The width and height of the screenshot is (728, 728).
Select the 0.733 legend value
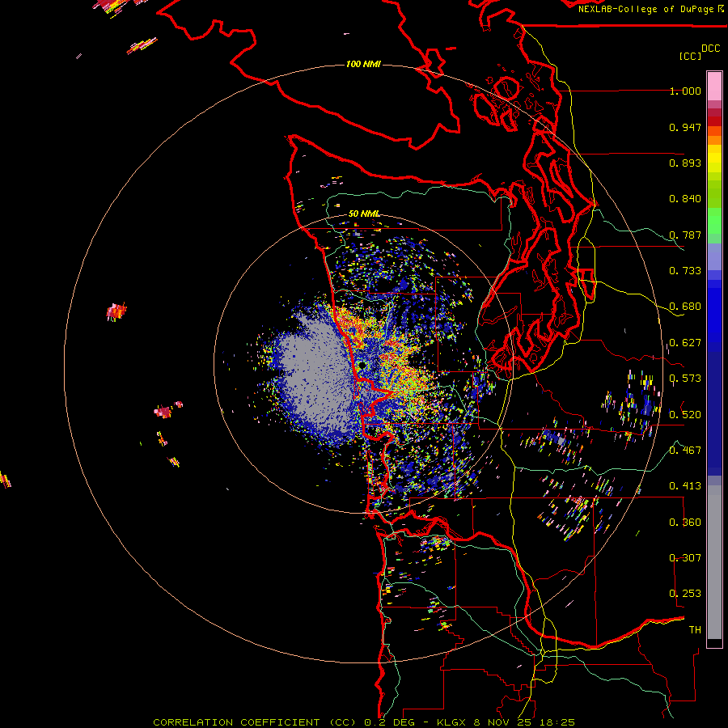pyautogui.click(x=685, y=271)
